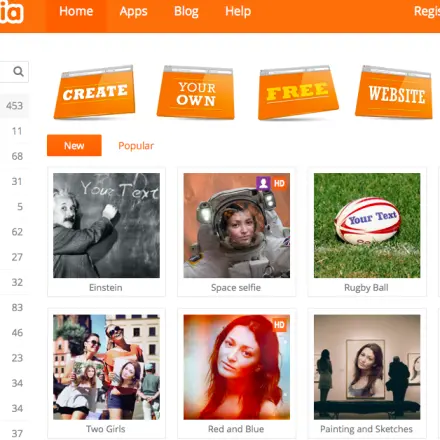The width and height of the screenshot is (440, 440).
Task: Open the Apps menu item
Action: (133, 11)
